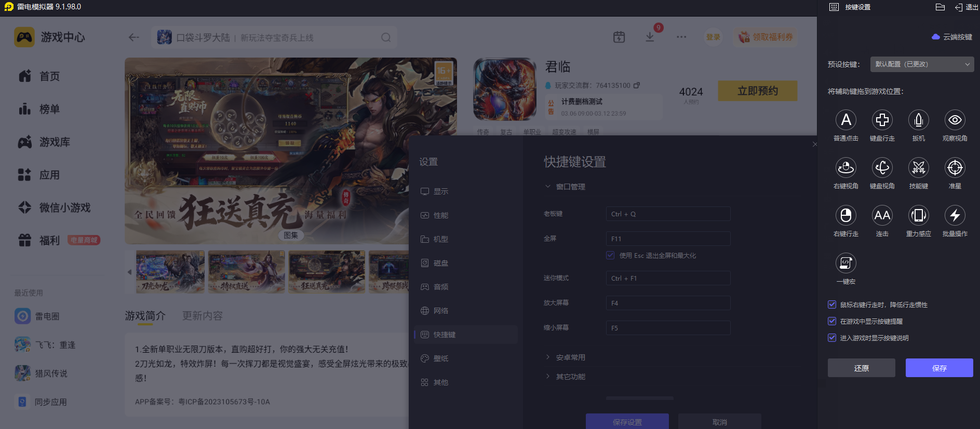Click the 还原 reset button
980x429 pixels.
click(x=861, y=368)
